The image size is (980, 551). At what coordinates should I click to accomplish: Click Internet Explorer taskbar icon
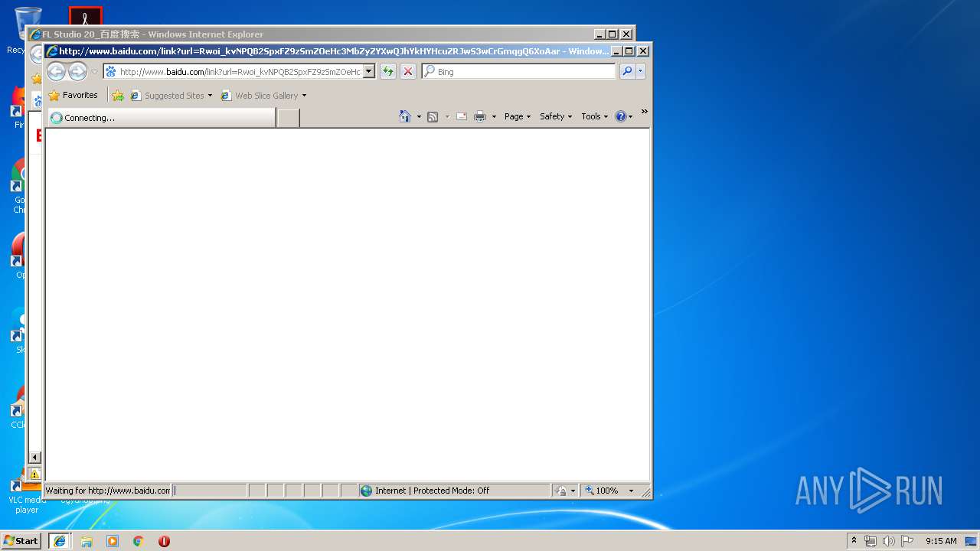(x=60, y=540)
